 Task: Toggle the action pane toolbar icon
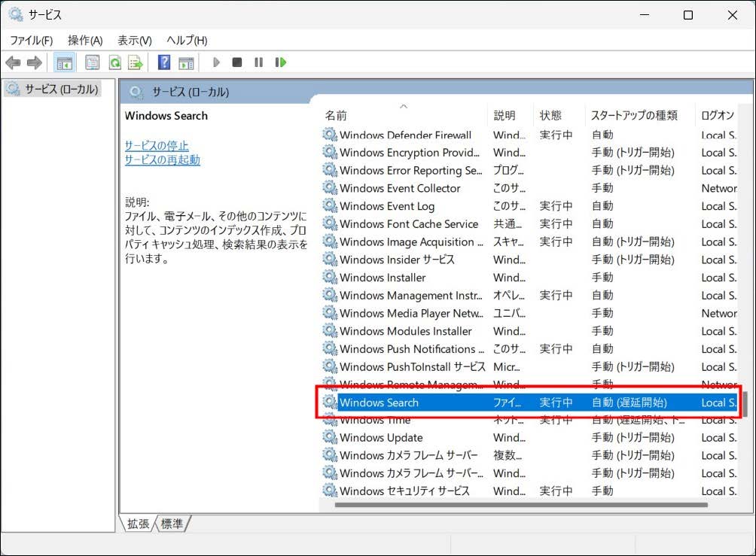coord(186,62)
